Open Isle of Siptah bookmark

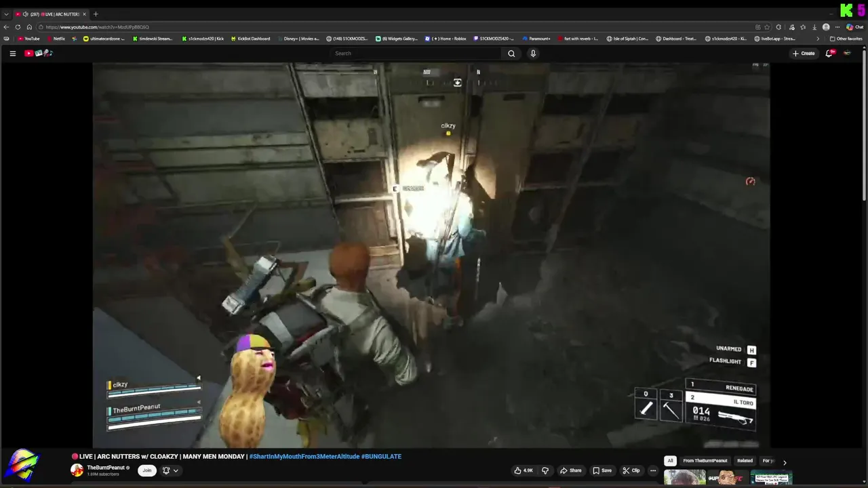[x=627, y=39]
